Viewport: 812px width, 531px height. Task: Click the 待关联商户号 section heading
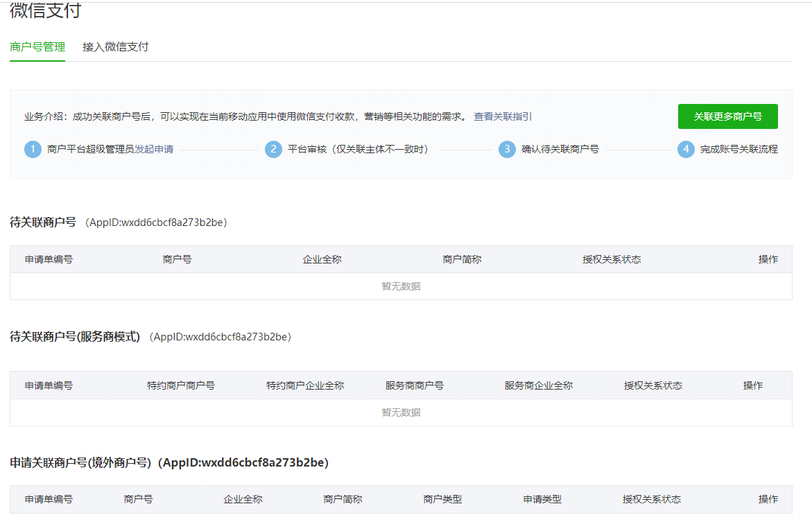coord(43,223)
